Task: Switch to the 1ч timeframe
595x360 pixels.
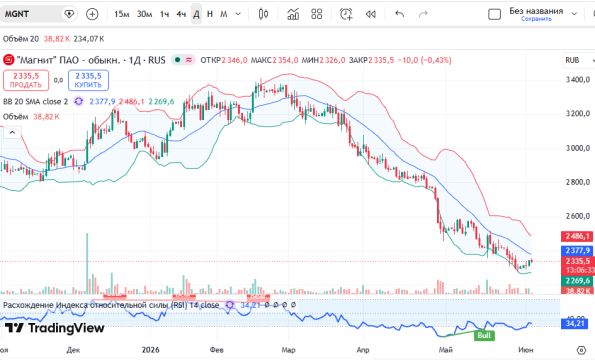Action: (x=164, y=14)
